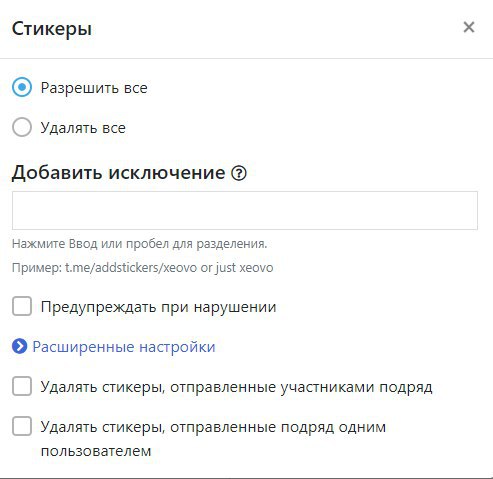Click the Нажмите Ввод или пробел hint
Viewport: 493px width, 479px height.
(x=139, y=244)
